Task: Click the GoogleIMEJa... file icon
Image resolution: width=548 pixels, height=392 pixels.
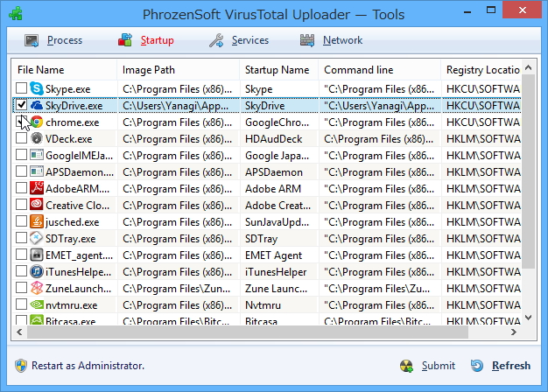Action: [x=37, y=155]
